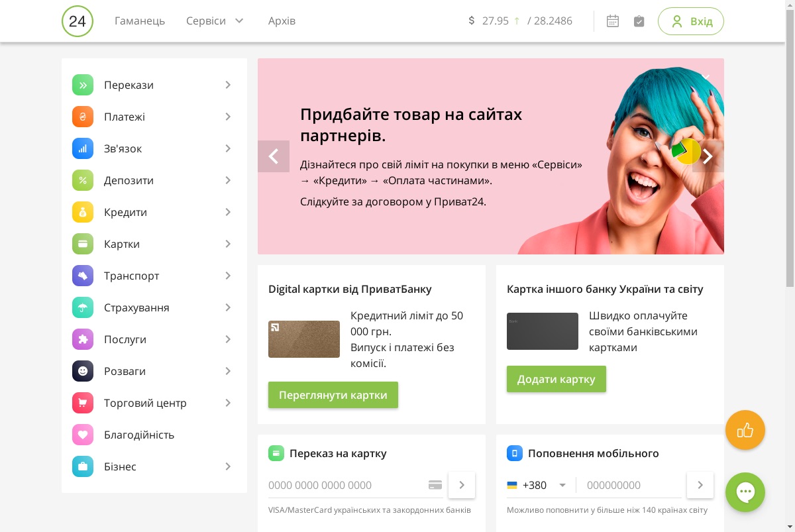Expand Депозити chevron arrow
Image resolution: width=795 pixels, height=532 pixels.
228,180
